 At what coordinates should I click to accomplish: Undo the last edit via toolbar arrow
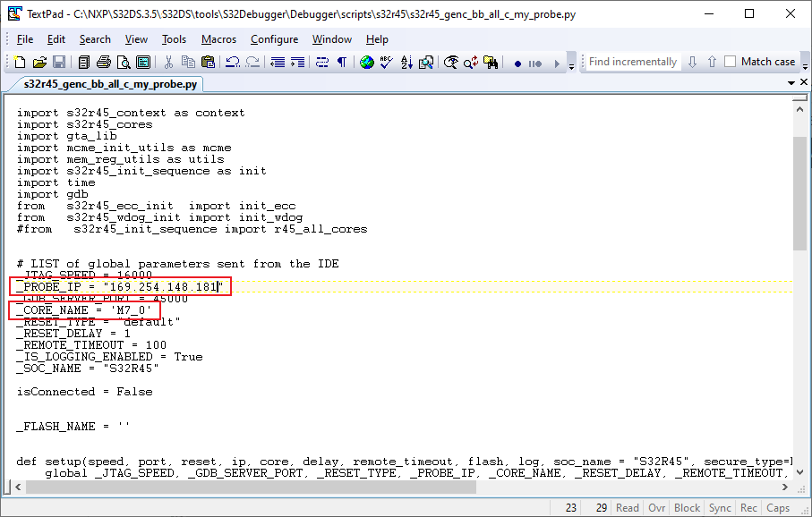tap(233, 63)
